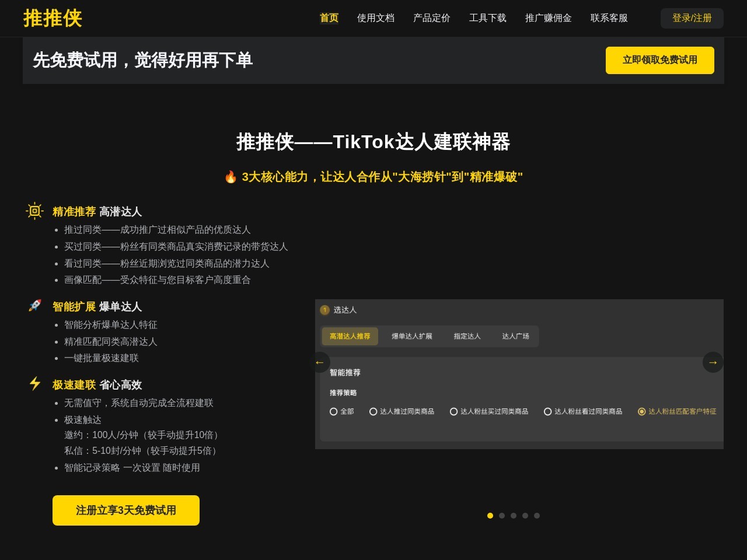This screenshot has height=560, width=747.
Task: Advance carousel with right arrow
Action: pos(713,362)
